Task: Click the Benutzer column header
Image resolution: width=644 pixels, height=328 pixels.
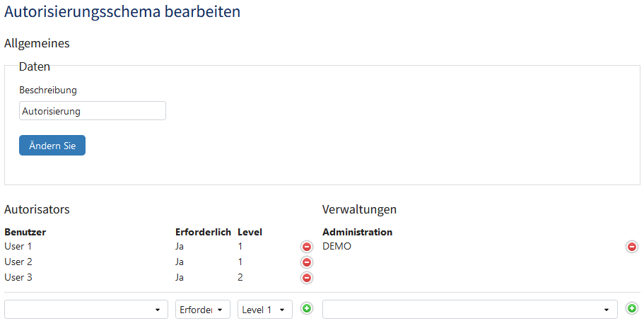Action: tap(25, 232)
